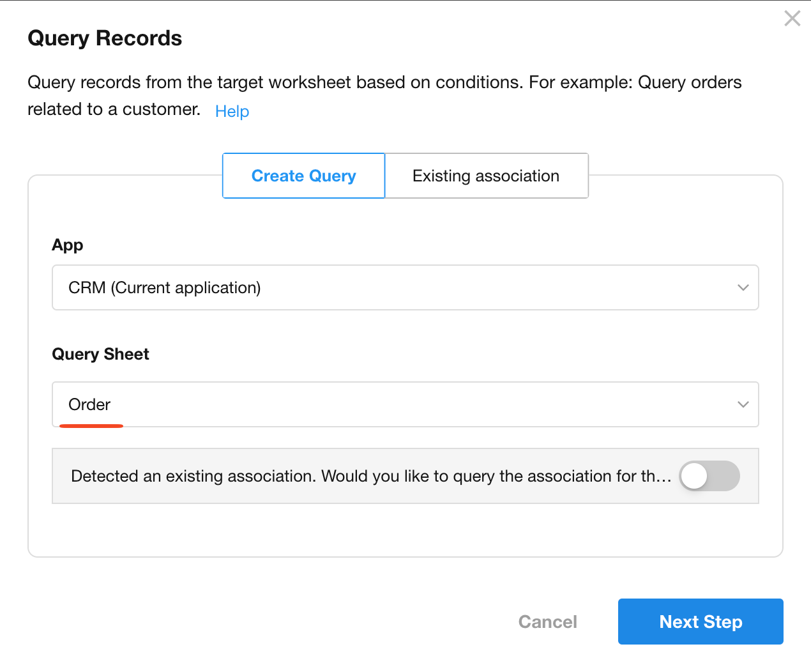This screenshot has height=672, width=811.
Task: Click the Next Step button
Action: tap(700, 622)
